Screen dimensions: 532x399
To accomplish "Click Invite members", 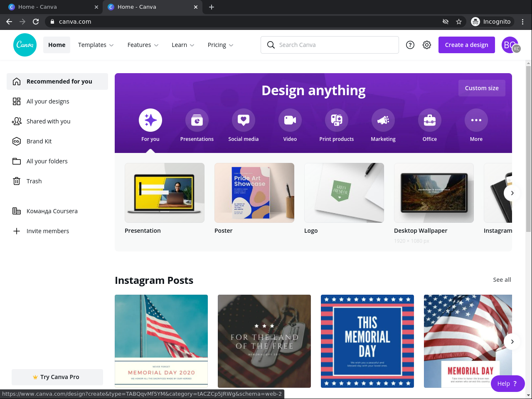I will [x=57, y=231].
